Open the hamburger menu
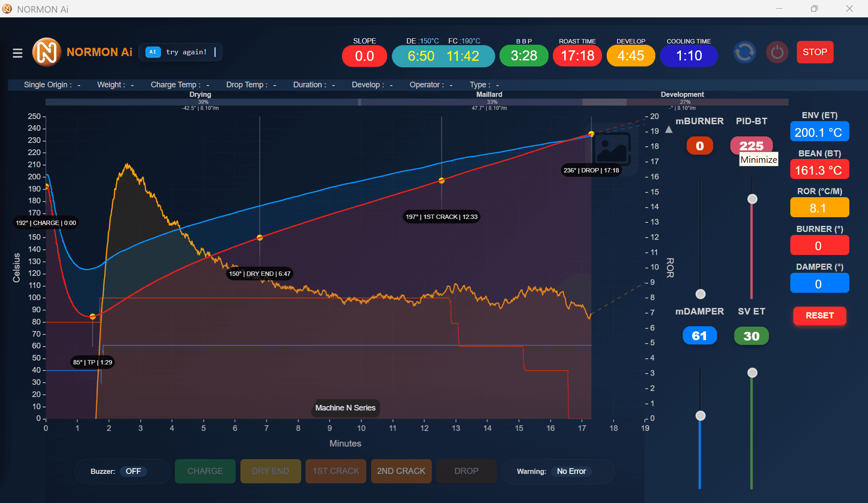This screenshot has height=503, width=868. [17, 53]
